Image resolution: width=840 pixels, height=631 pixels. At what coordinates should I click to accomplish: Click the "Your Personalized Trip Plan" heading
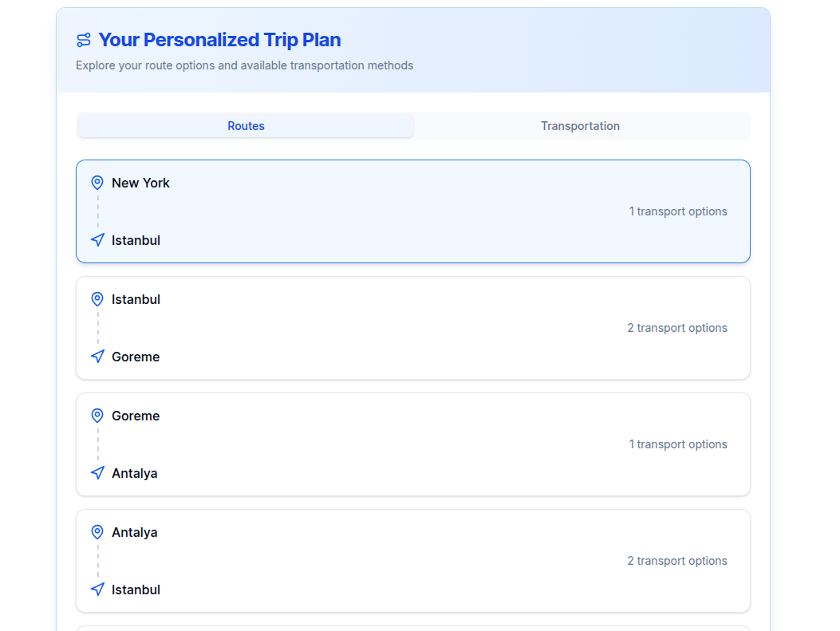tap(220, 40)
